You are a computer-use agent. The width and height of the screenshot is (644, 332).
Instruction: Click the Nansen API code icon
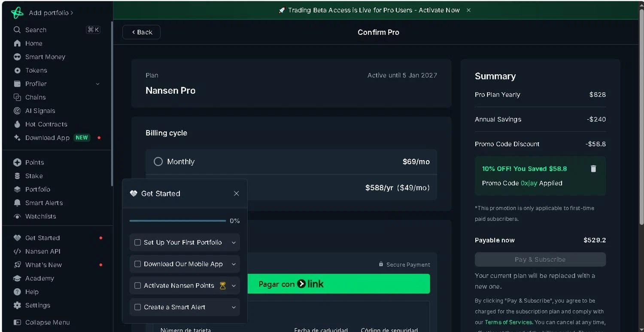click(17, 251)
